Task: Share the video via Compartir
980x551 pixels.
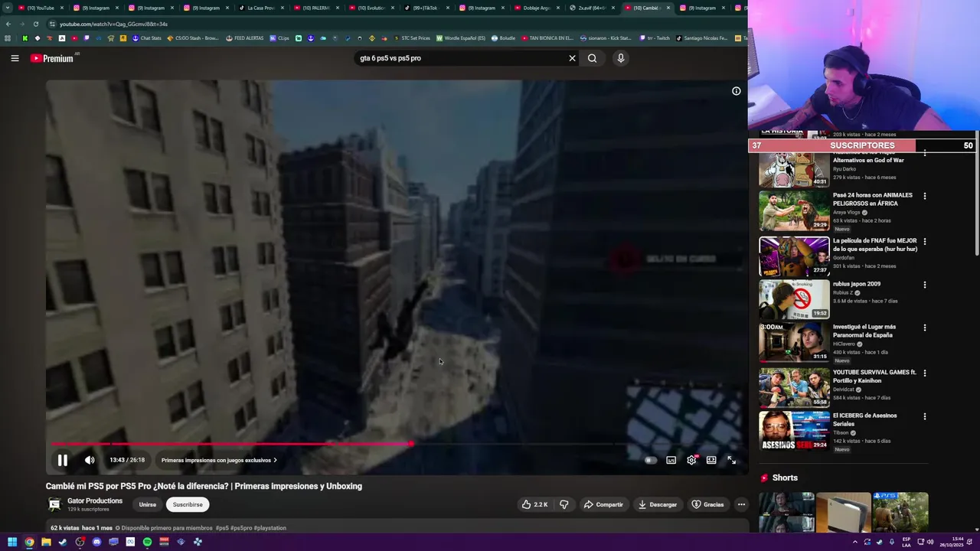Action: 603,504
